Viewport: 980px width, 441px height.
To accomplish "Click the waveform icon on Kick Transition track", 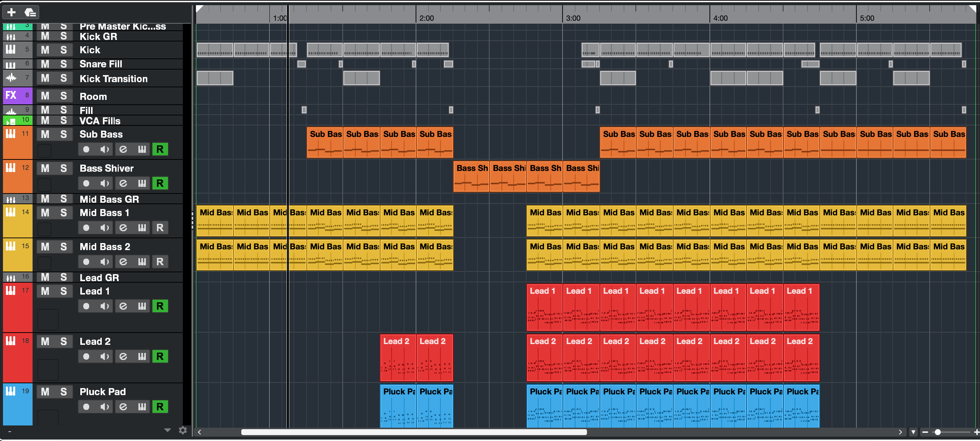I will pyautogui.click(x=11, y=78).
